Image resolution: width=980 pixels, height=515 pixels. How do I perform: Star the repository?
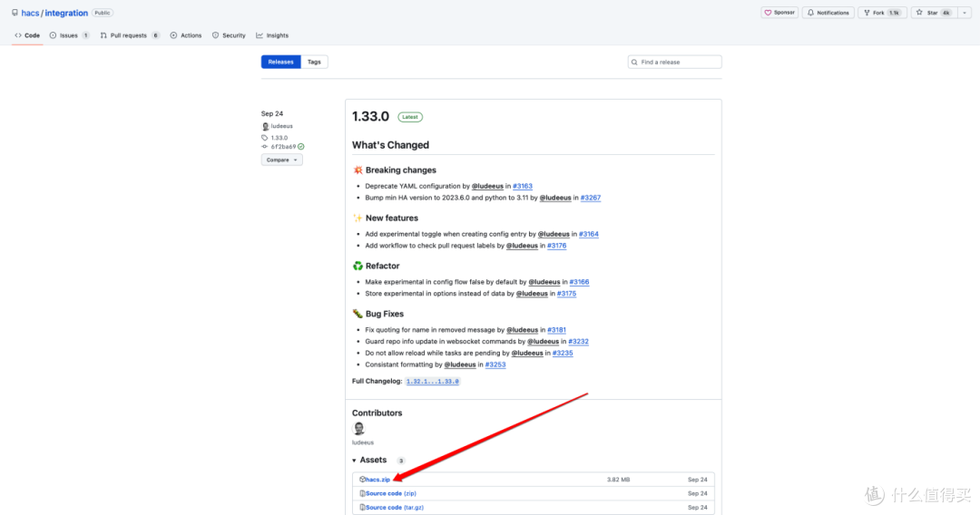[x=933, y=13]
